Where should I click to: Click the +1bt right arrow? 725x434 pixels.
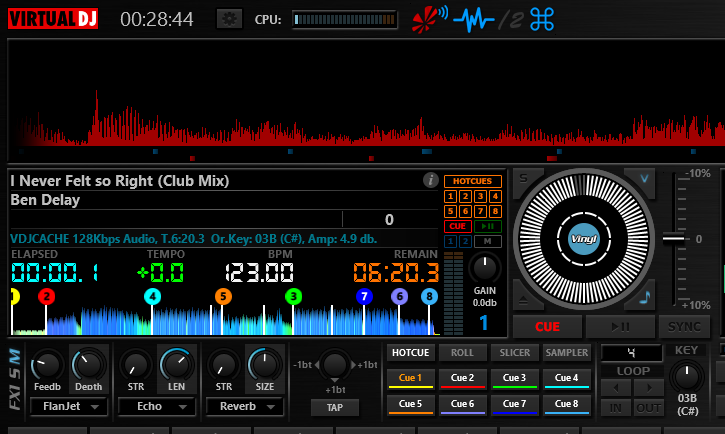[353, 365]
